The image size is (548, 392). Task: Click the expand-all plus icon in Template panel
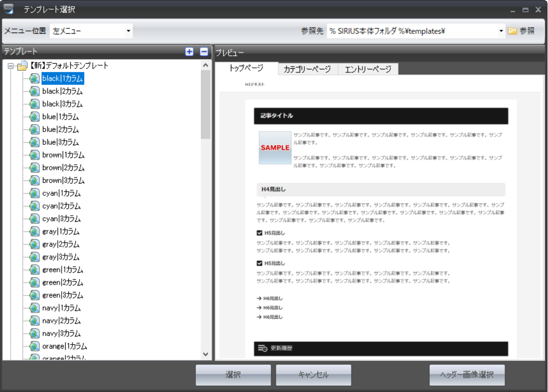189,51
